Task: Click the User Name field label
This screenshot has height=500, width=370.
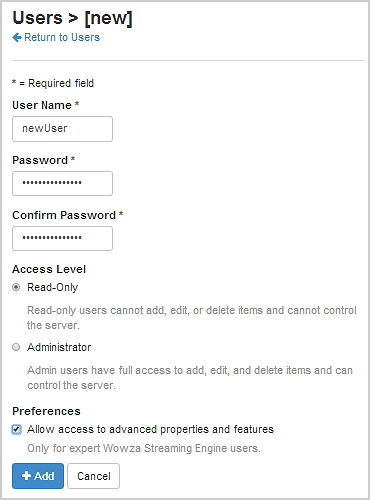Action: click(x=46, y=105)
